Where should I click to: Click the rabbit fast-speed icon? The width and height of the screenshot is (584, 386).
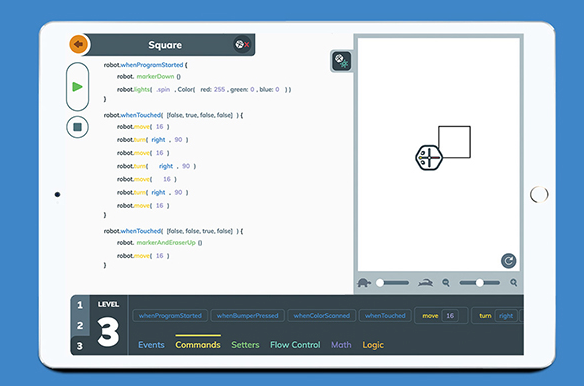click(x=425, y=283)
